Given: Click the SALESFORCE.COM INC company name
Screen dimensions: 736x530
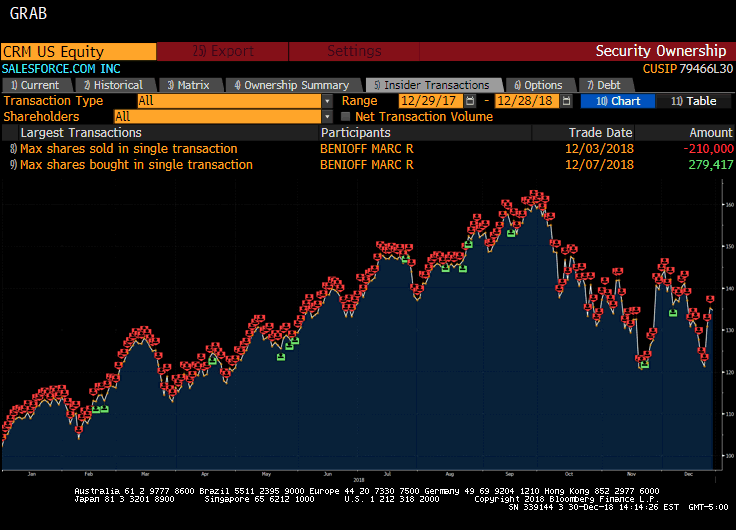Looking at the screenshot, I should point(61,69).
